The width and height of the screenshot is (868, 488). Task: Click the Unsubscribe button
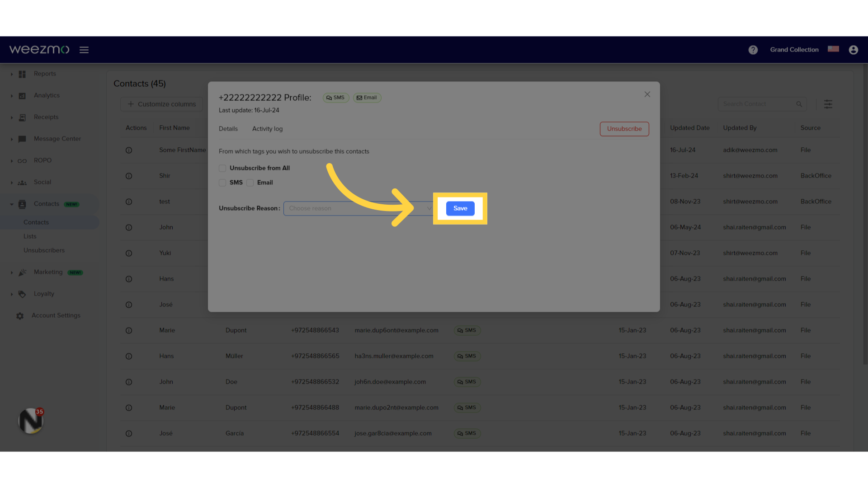[624, 129]
